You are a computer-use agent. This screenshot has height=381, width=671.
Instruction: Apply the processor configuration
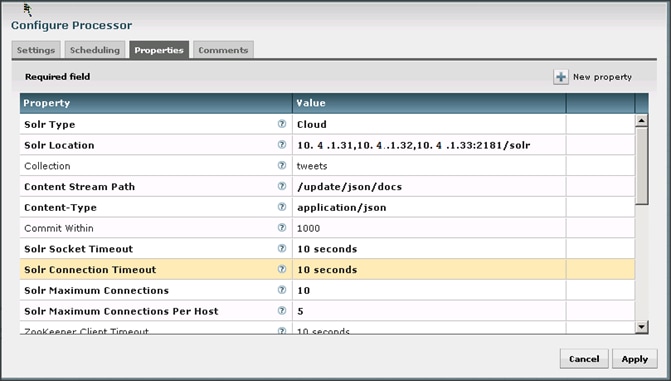[635, 359]
